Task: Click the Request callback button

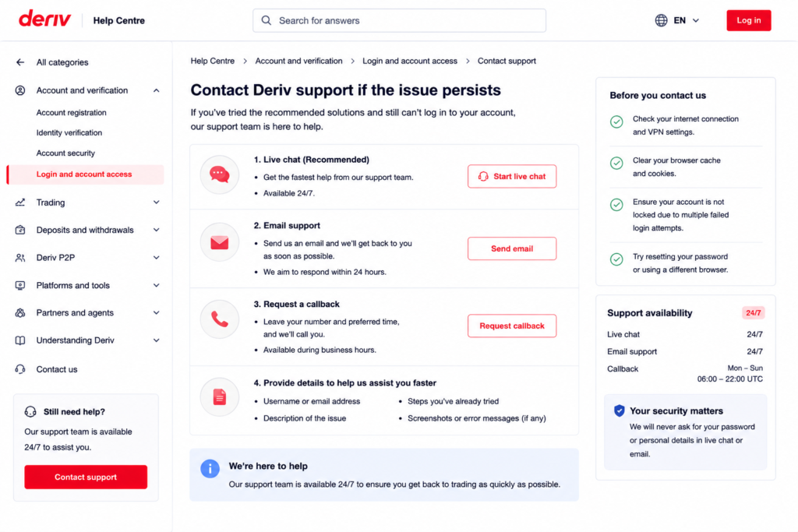Action: [x=512, y=326]
